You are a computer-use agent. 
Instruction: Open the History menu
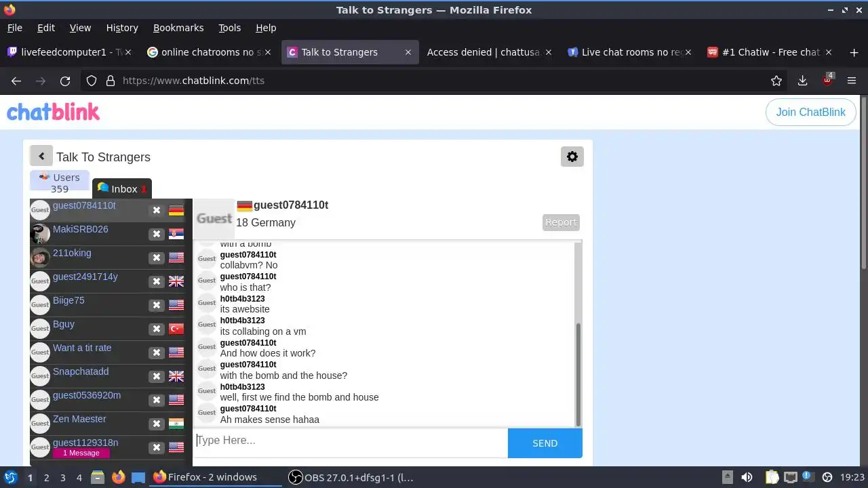[122, 28]
